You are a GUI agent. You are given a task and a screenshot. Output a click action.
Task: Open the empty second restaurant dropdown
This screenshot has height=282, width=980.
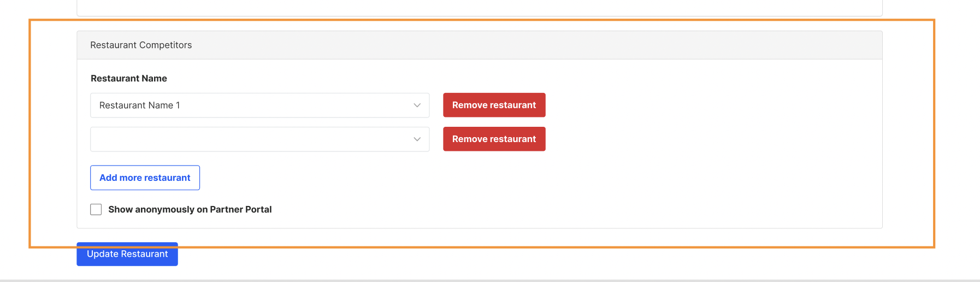[259, 139]
